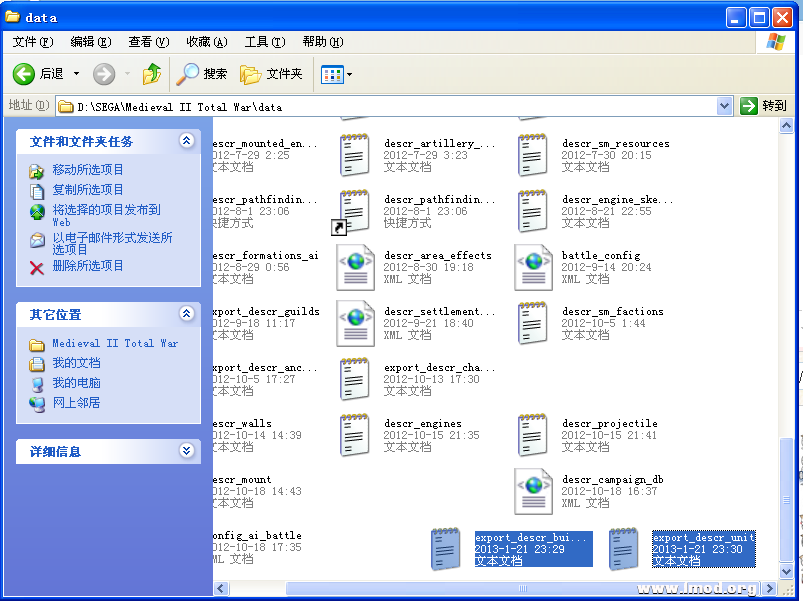803x601 pixels.
Task: Open the Search (搜索) toolbar button
Action: point(202,74)
